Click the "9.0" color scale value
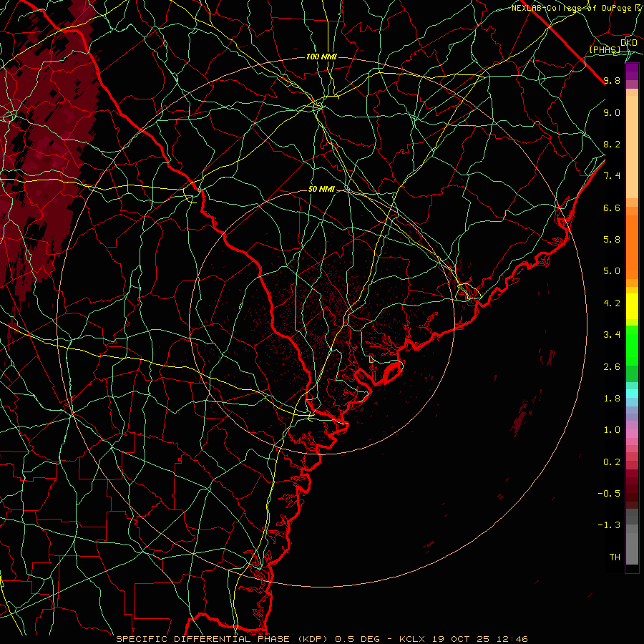The image size is (644, 644). [612, 113]
